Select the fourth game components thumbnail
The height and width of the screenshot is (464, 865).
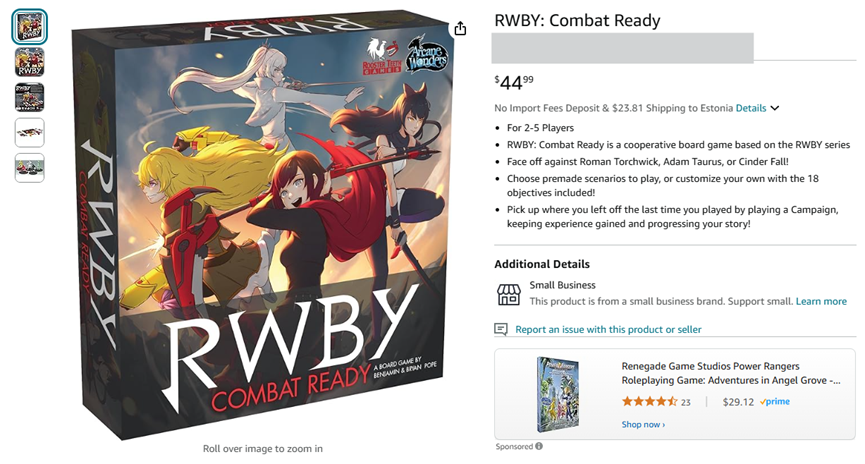pyautogui.click(x=29, y=132)
